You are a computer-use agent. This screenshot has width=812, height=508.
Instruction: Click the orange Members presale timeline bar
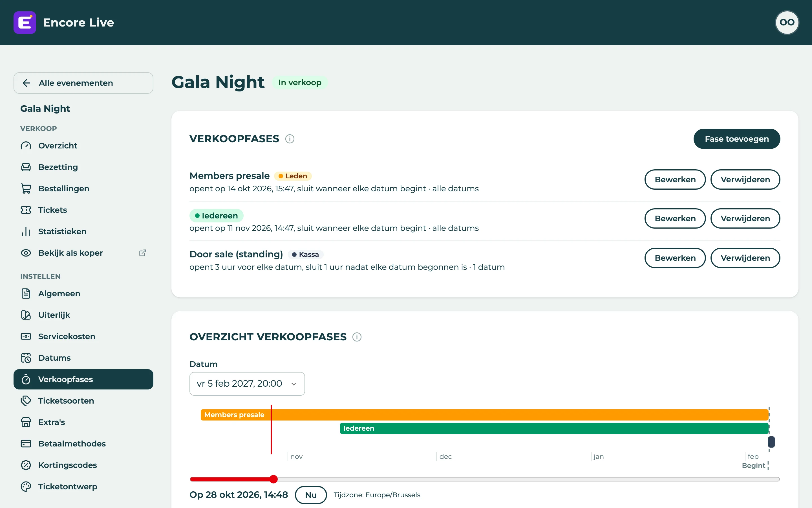coord(484,415)
